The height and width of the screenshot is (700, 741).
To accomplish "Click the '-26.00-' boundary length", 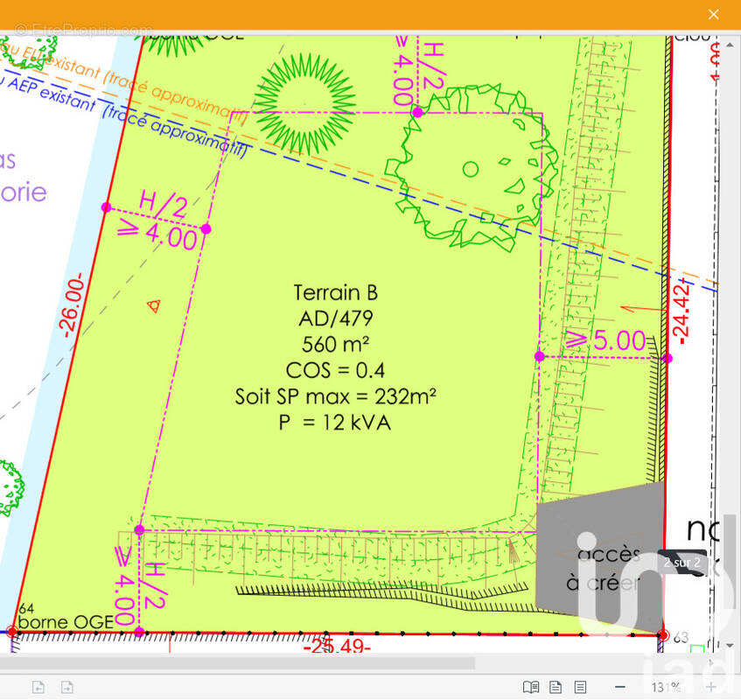I will point(73,304).
